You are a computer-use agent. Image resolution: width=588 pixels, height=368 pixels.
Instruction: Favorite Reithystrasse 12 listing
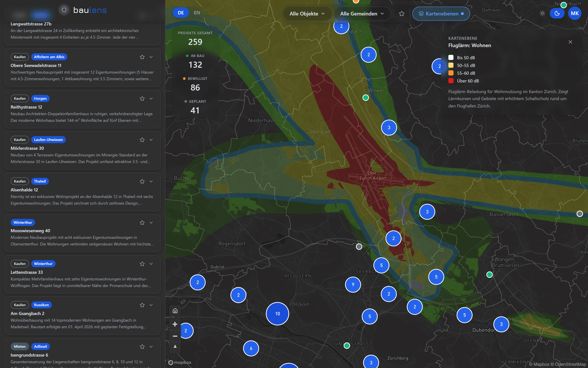(142, 98)
